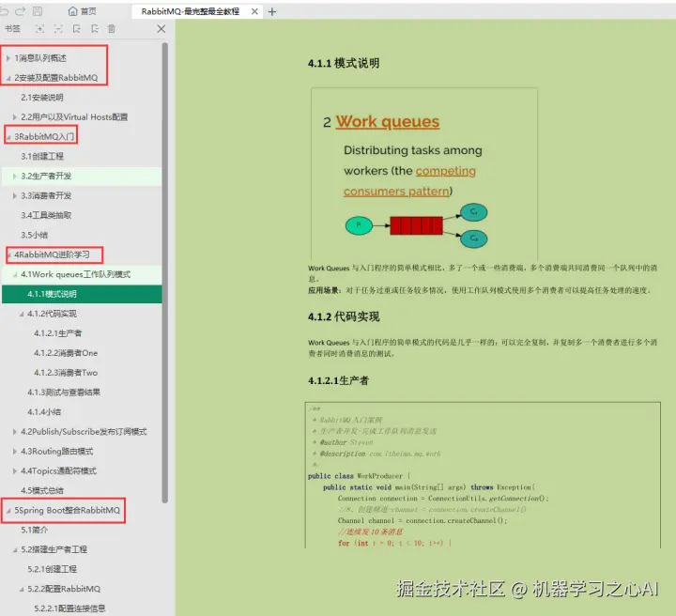Viewport: 676px width, 616px height.
Task: Open 4.1.3测试与查看结果 bookmark
Action: tap(64, 393)
